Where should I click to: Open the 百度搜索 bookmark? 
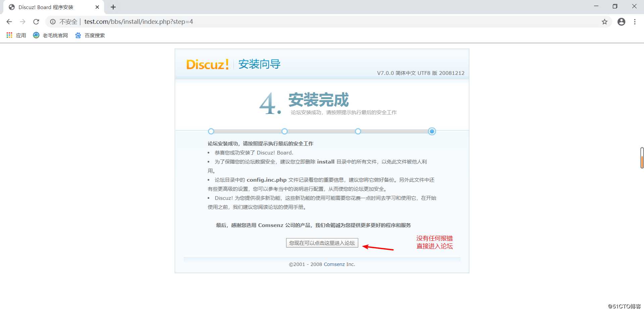click(x=90, y=35)
